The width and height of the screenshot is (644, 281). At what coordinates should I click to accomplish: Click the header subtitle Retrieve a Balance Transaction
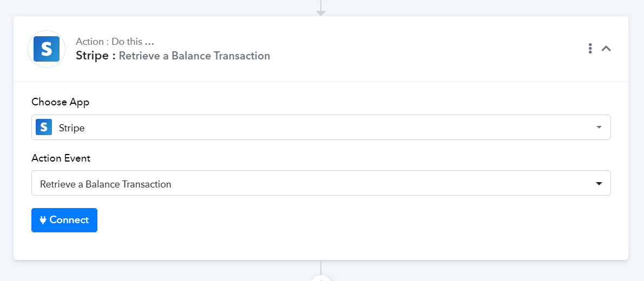point(194,56)
